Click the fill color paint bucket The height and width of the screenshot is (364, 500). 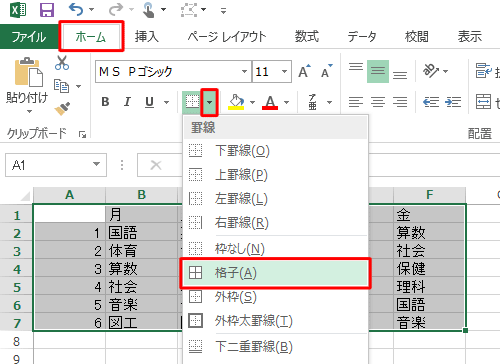(x=236, y=102)
